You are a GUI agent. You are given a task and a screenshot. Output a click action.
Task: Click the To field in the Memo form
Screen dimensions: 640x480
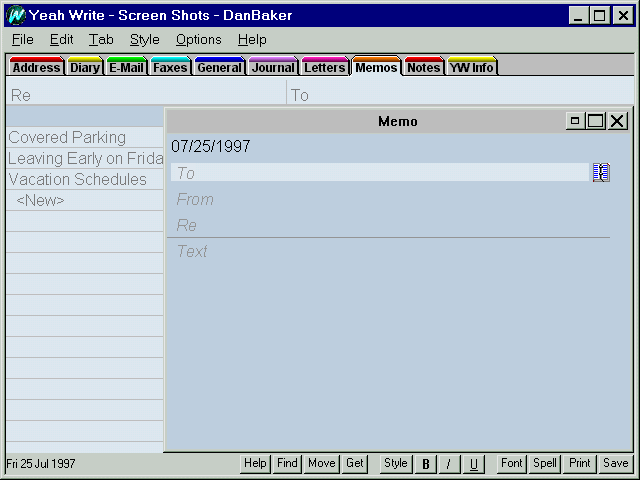pos(380,173)
